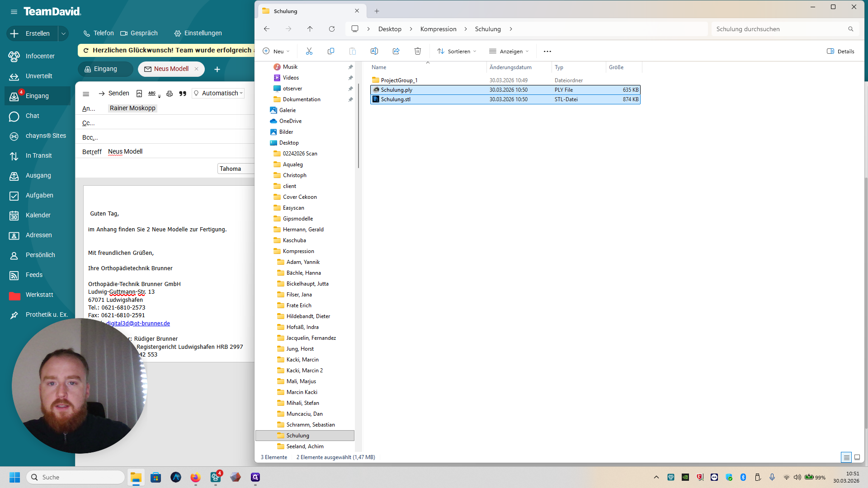Image resolution: width=868 pixels, height=488 pixels.
Task: Click the quotation marks icon
Action: (183, 94)
